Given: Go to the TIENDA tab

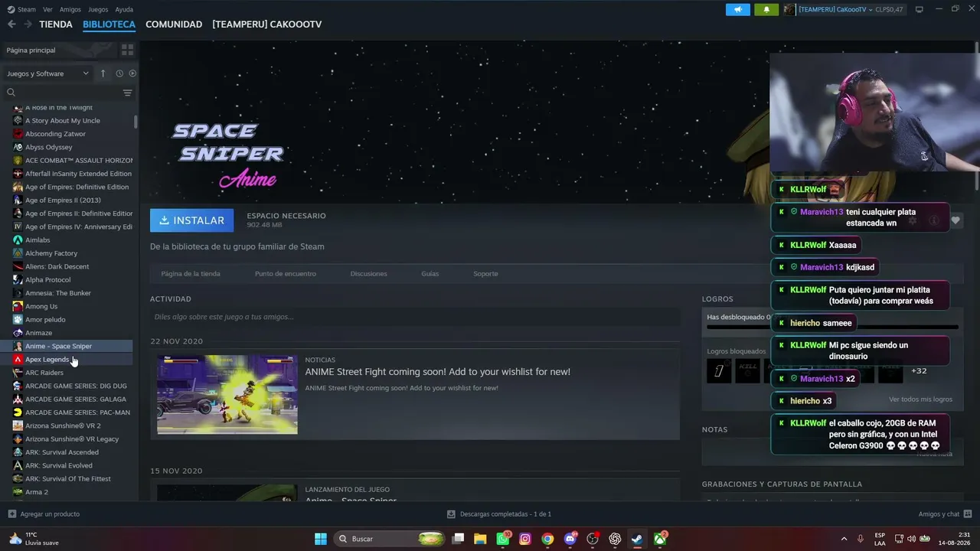Looking at the screenshot, I should [56, 24].
